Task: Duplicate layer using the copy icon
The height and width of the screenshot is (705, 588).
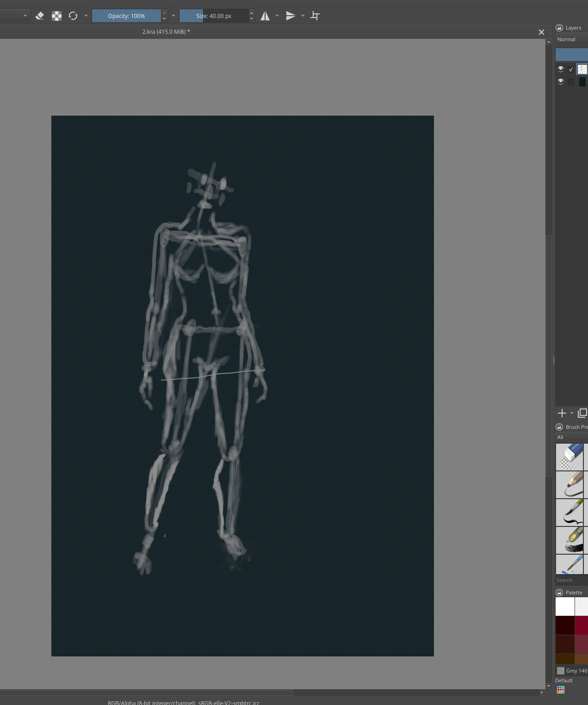Action: coord(582,413)
